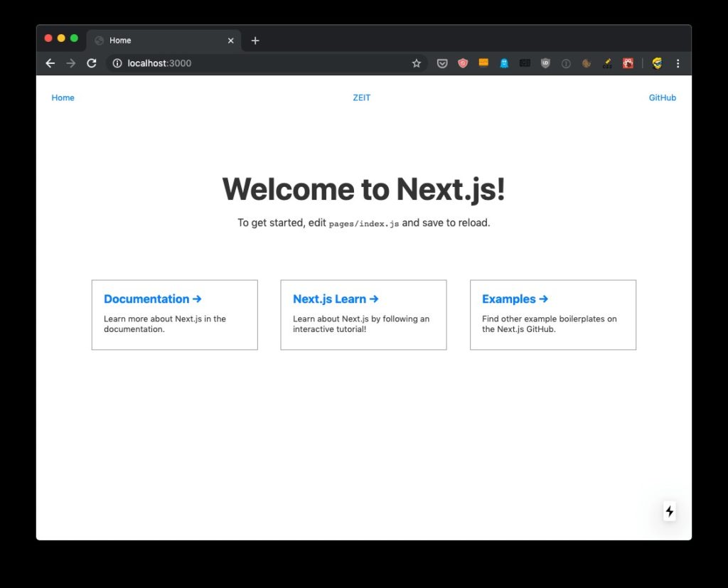View site information for localhost

[x=117, y=63]
